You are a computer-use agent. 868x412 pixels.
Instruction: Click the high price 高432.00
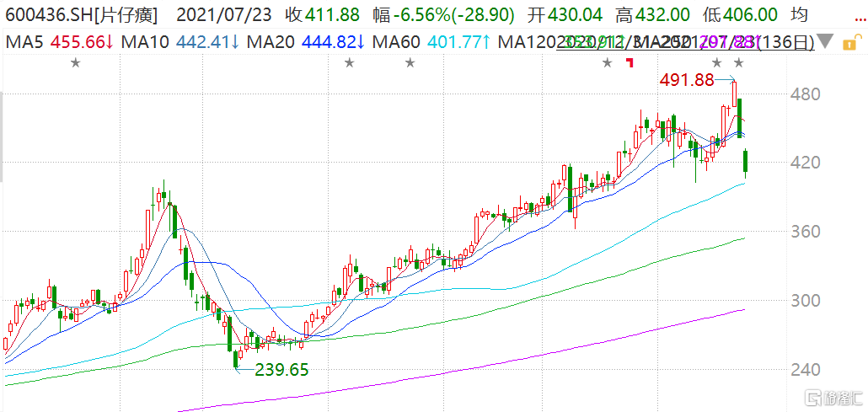652,15
